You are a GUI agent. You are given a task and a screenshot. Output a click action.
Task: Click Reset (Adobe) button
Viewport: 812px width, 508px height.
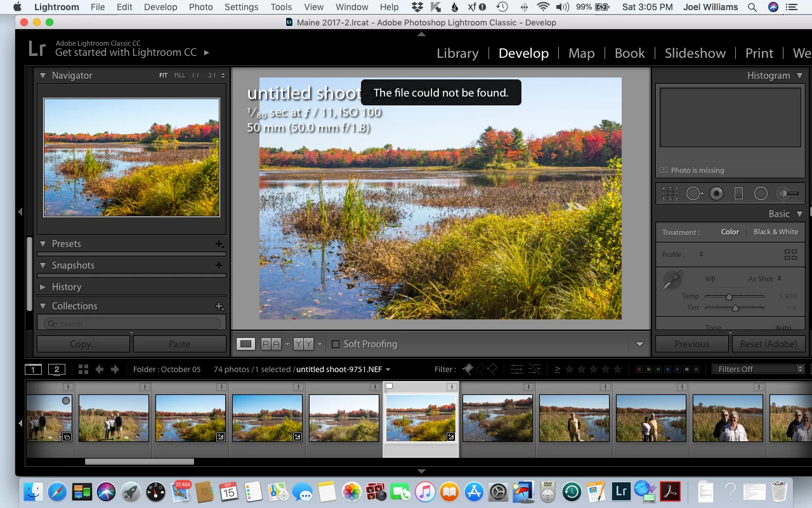(x=768, y=344)
